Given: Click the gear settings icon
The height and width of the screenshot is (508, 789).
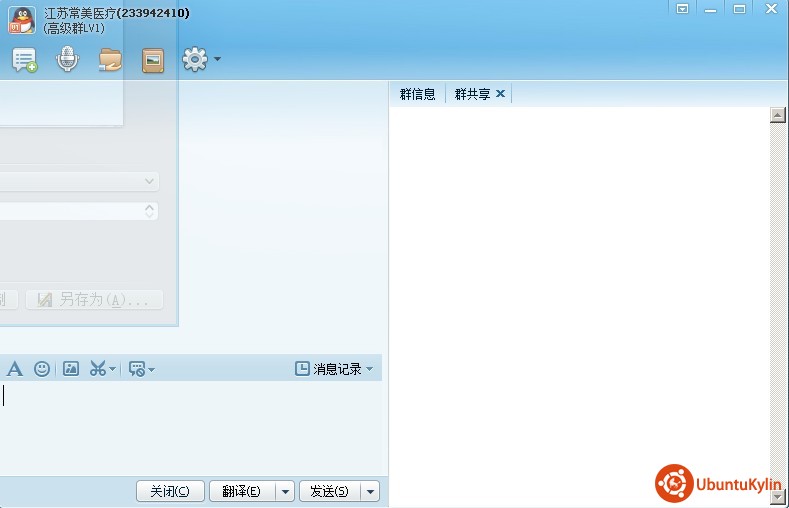Looking at the screenshot, I should tap(194, 60).
